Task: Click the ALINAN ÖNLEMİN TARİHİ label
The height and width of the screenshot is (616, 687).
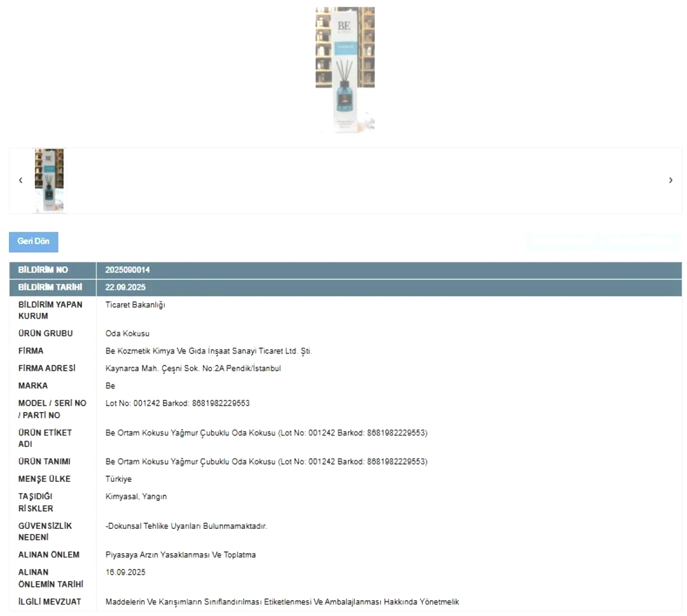Action: coord(51,578)
